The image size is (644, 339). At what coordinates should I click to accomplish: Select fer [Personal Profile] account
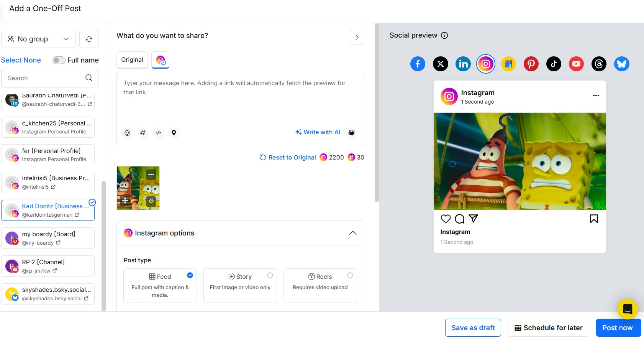pyautogui.click(x=48, y=155)
